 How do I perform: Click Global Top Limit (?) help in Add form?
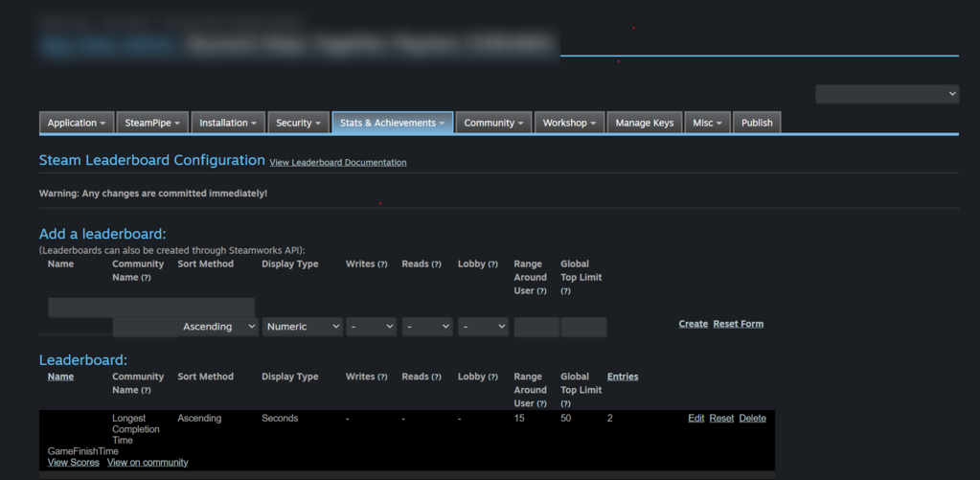pos(565,291)
